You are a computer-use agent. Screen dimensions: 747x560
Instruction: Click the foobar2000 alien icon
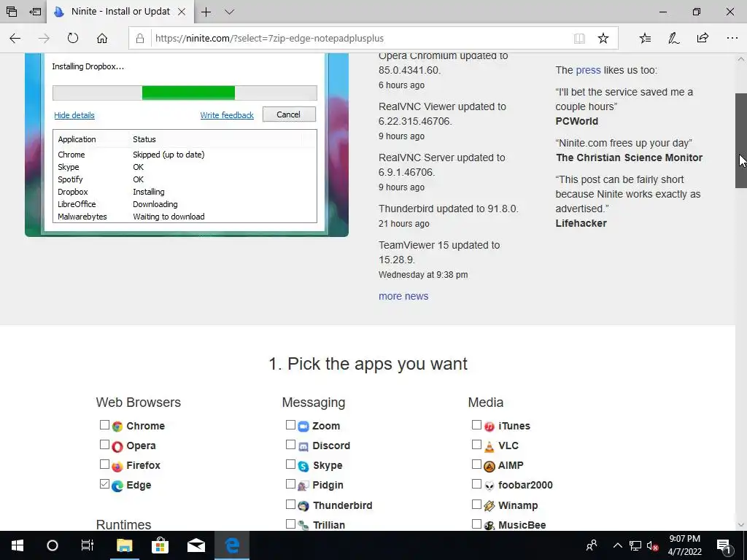point(489,486)
